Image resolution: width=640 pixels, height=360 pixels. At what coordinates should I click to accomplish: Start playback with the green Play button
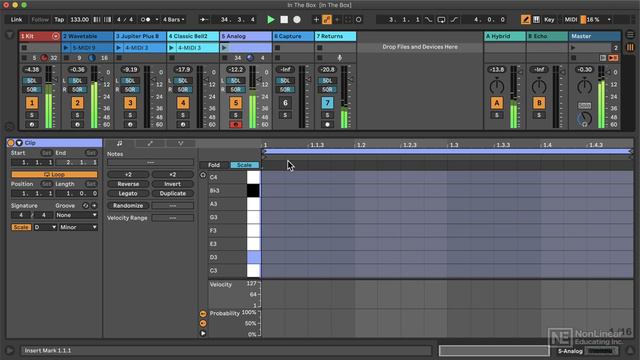271,20
